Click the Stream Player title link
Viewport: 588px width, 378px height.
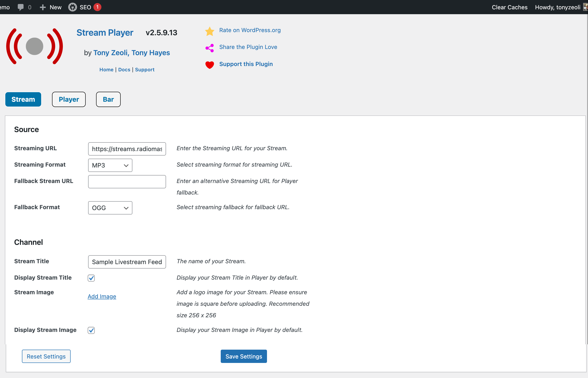[105, 33]
